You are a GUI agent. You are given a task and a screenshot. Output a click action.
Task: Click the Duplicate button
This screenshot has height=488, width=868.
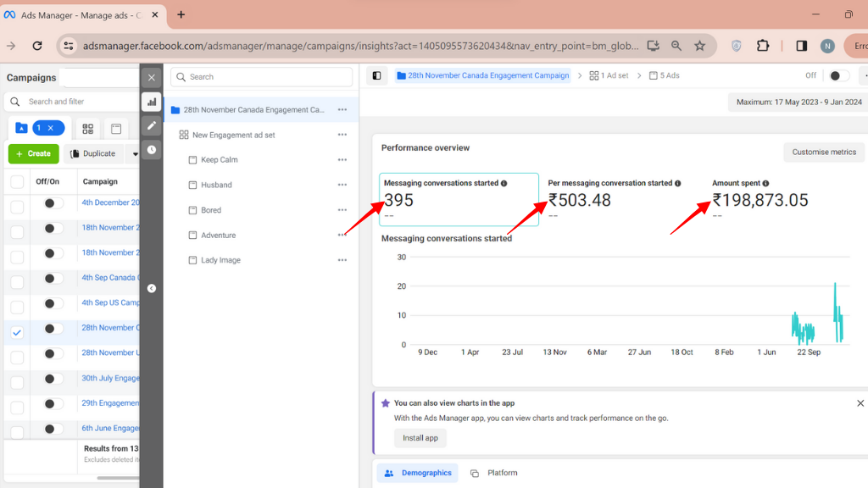[93, 154]
